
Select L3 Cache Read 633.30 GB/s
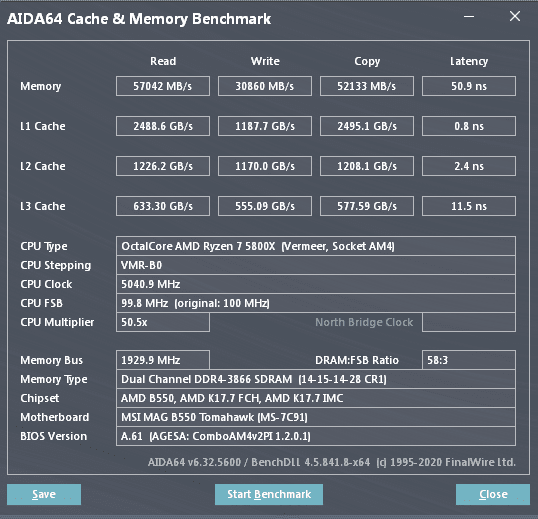[163, 206]
